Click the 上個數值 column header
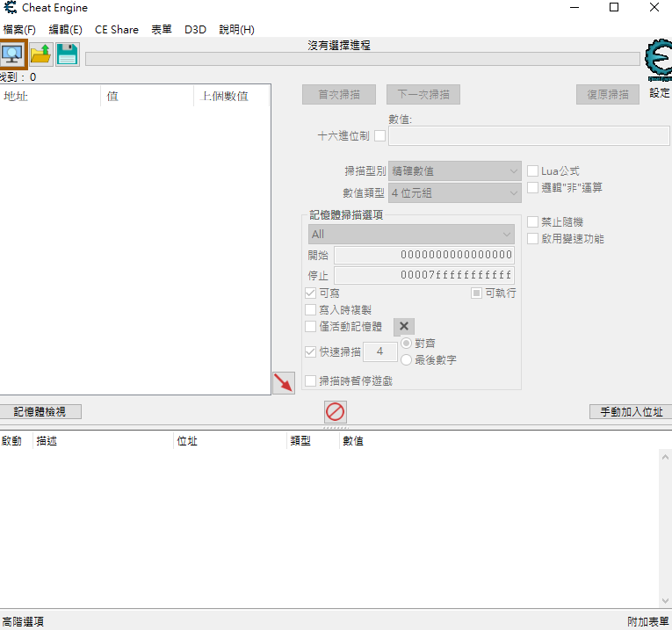This screenshot has height=630, width=672. (x=232, y=96)
